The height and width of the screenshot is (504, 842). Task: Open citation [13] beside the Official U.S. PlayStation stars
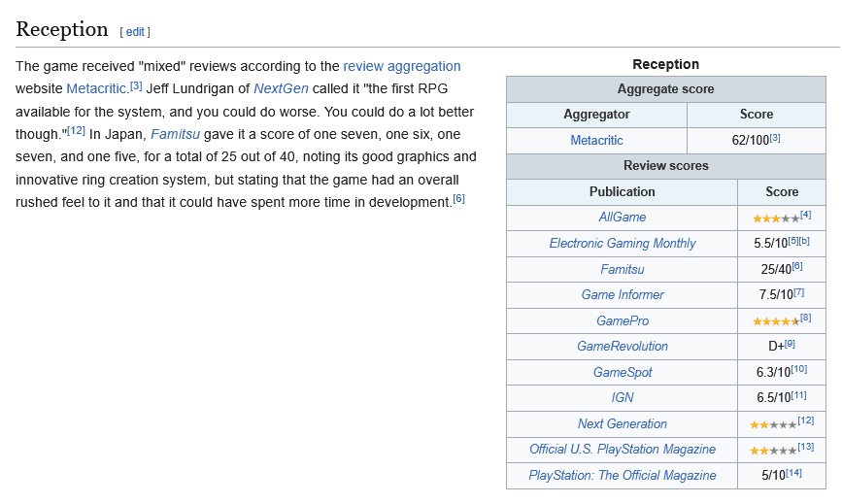coord(805,447)
